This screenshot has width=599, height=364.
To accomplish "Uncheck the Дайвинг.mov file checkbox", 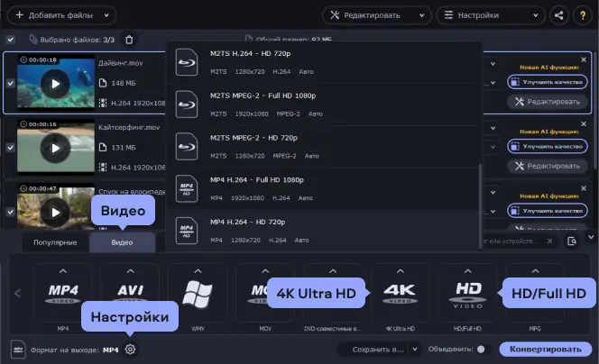I will [x=11, y=83].
